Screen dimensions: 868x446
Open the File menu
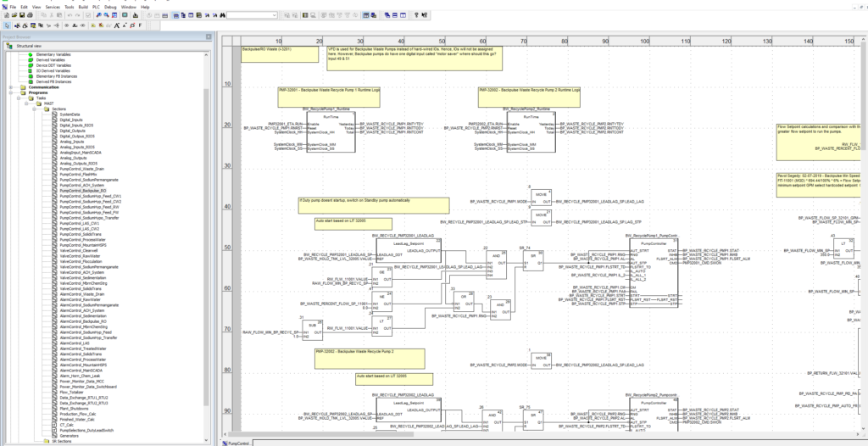[x=13, y=7]
